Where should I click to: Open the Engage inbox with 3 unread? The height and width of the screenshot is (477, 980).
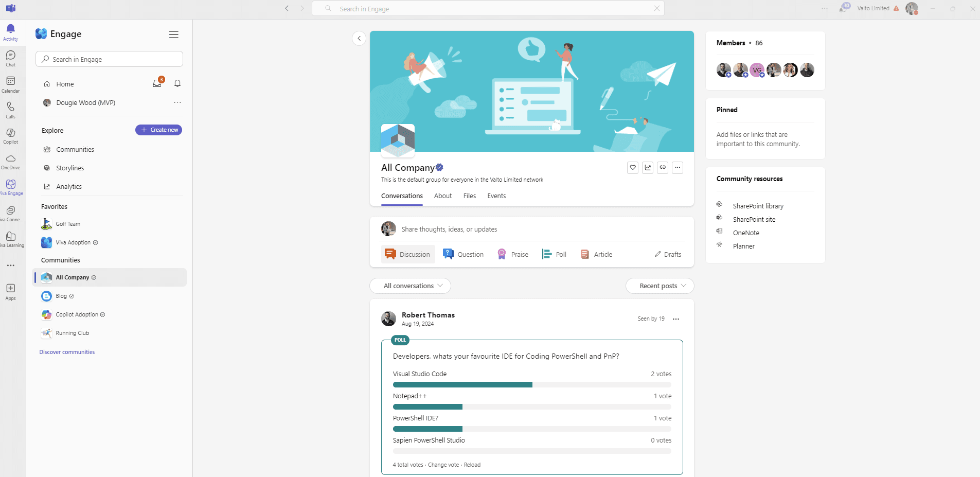(x=157, y=83)
